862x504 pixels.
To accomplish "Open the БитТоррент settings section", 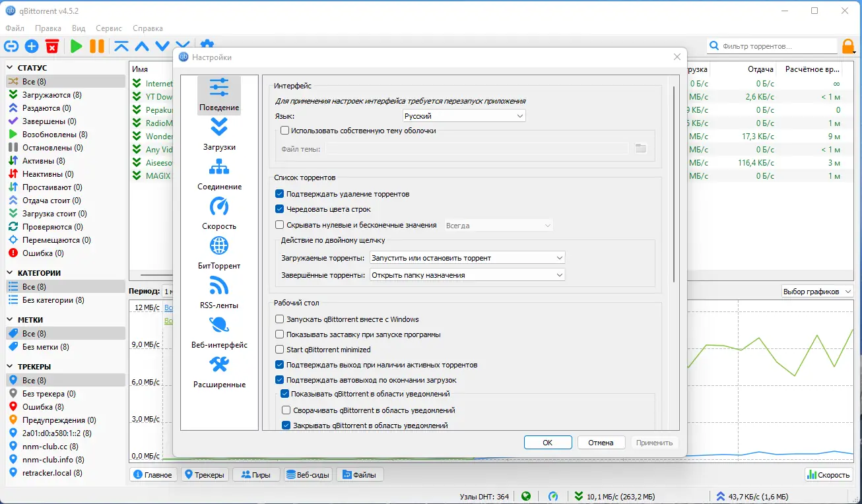I will 219,253.
